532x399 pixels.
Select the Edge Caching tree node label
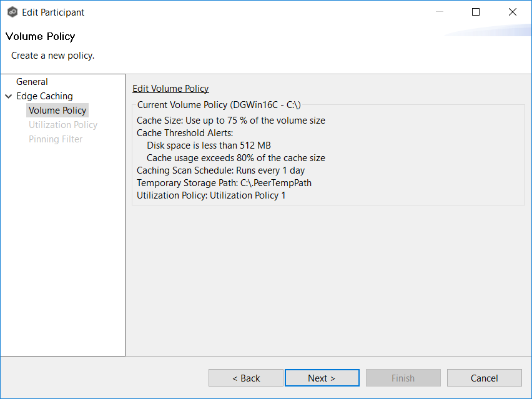tap(44, 96)
